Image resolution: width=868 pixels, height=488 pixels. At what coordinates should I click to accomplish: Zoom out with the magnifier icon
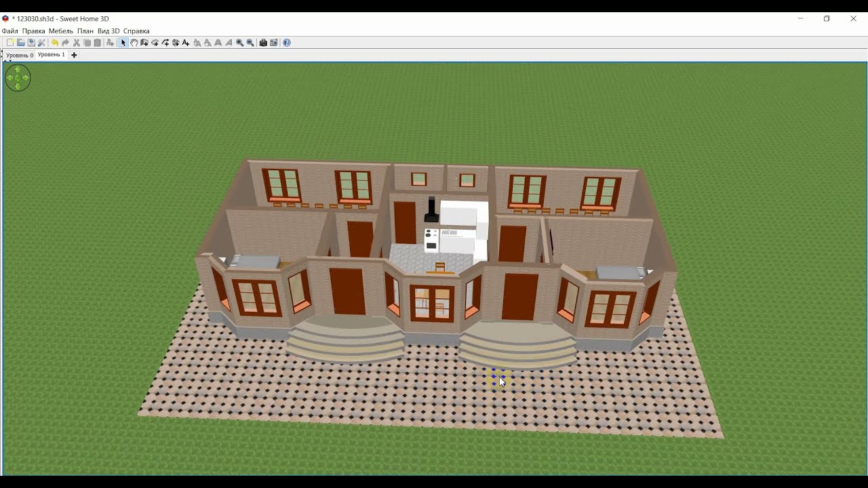250,43
